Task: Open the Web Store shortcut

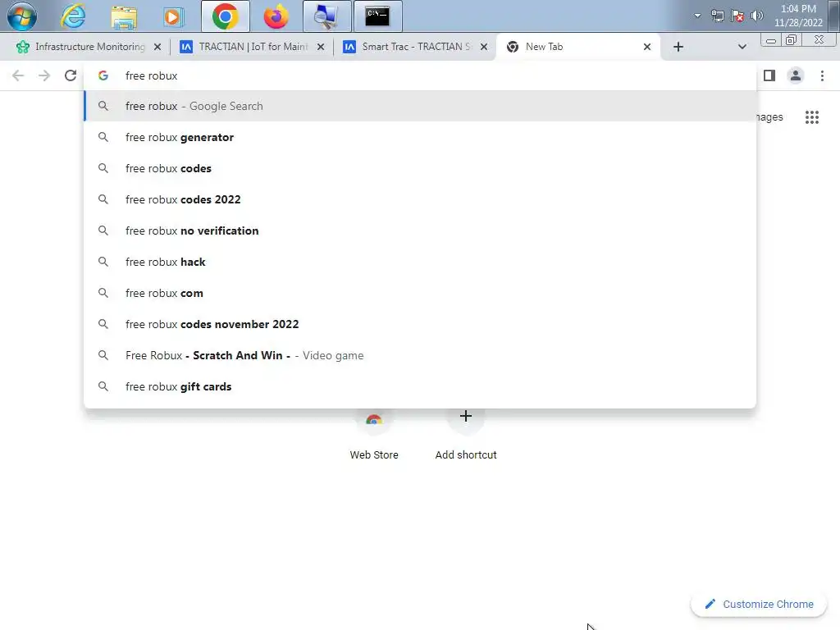Action: point(374,435)
